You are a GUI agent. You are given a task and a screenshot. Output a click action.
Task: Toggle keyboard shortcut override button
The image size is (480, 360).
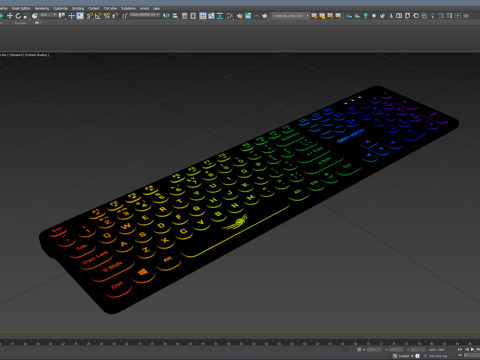pyautogui.click(x=80, y=16)
